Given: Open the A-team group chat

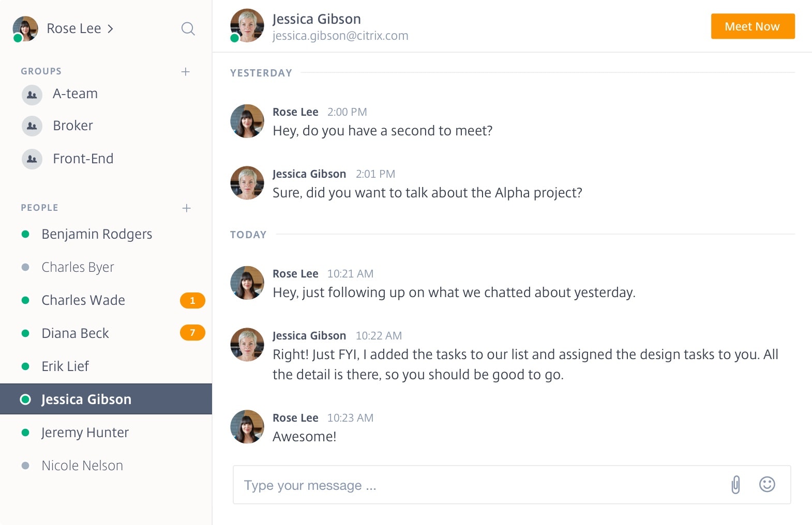Looking at the screenshot, I should (x=75, y=94).
